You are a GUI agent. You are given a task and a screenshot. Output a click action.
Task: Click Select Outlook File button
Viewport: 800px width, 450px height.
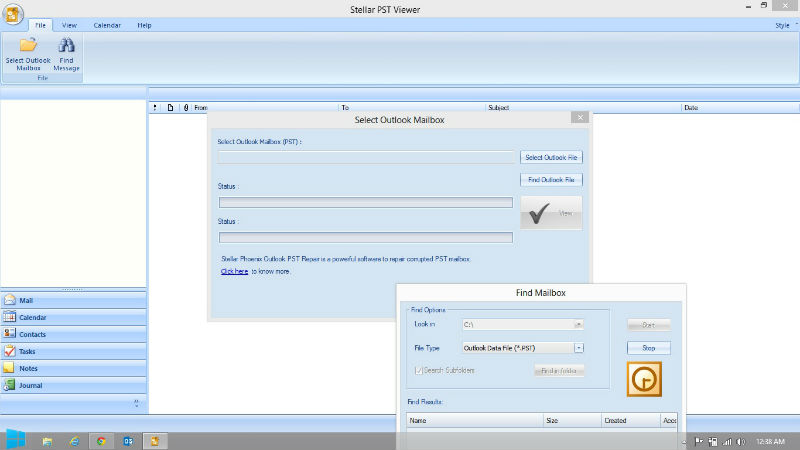click(x=551, y=157)
